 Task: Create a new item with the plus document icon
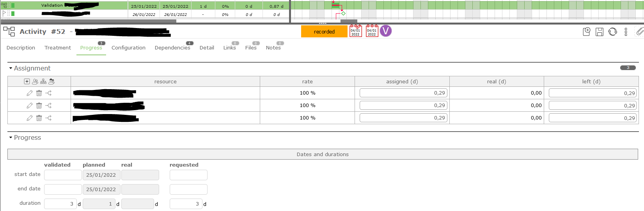coord(586,32)
